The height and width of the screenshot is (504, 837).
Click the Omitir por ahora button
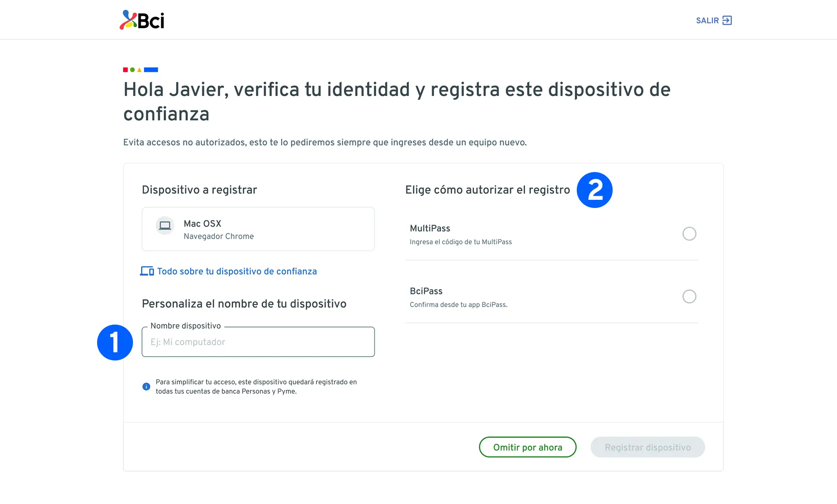527,447
